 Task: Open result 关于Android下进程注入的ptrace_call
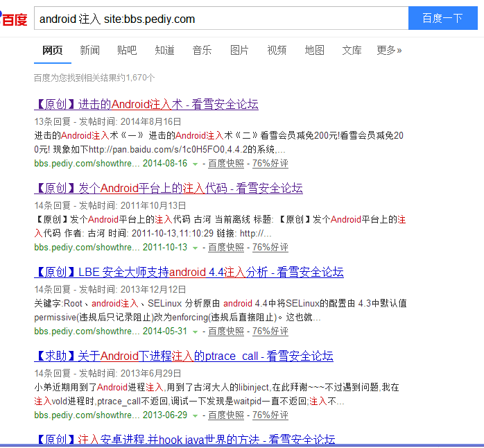(x=184, y=356)
